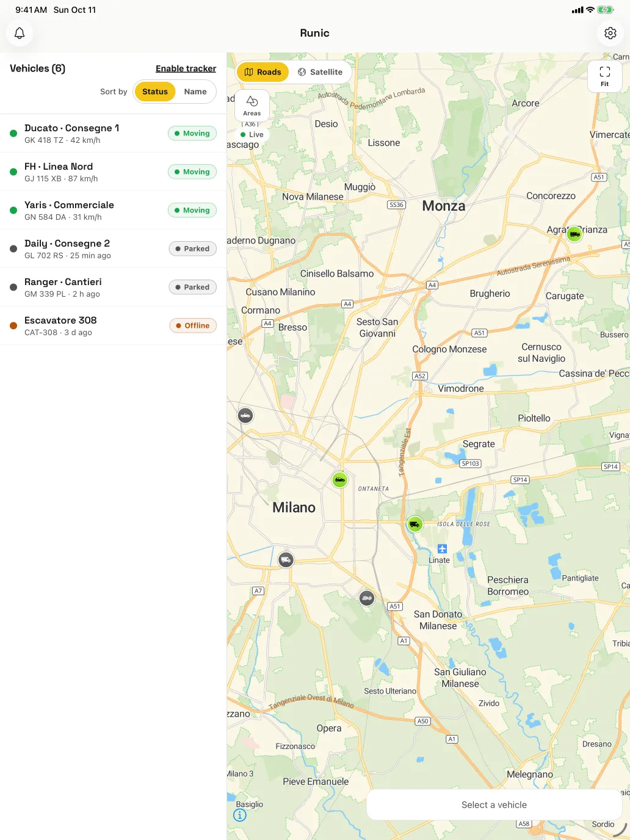This screenshot has width=630, height=840.
Task: Toggle the Live indicator
Action: click(252, 134)
